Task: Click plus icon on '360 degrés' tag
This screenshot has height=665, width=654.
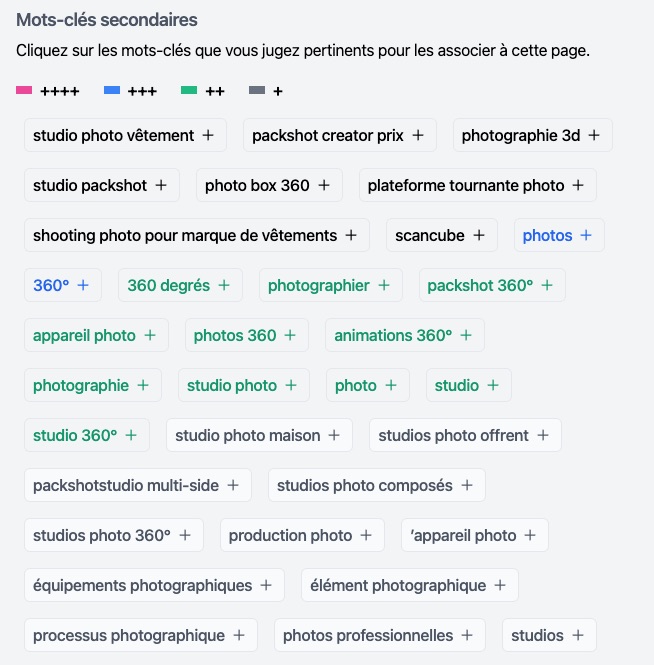Action: click(x=224, y=285)
